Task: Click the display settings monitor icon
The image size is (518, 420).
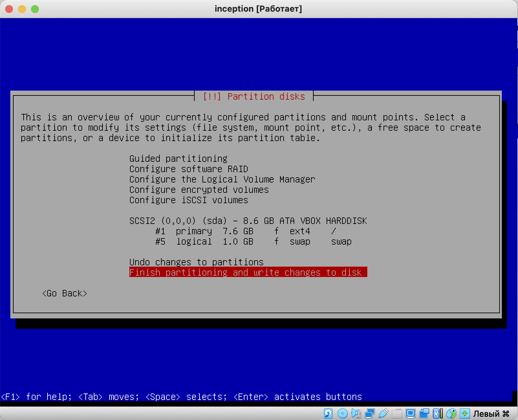Action: pos(411,413)
